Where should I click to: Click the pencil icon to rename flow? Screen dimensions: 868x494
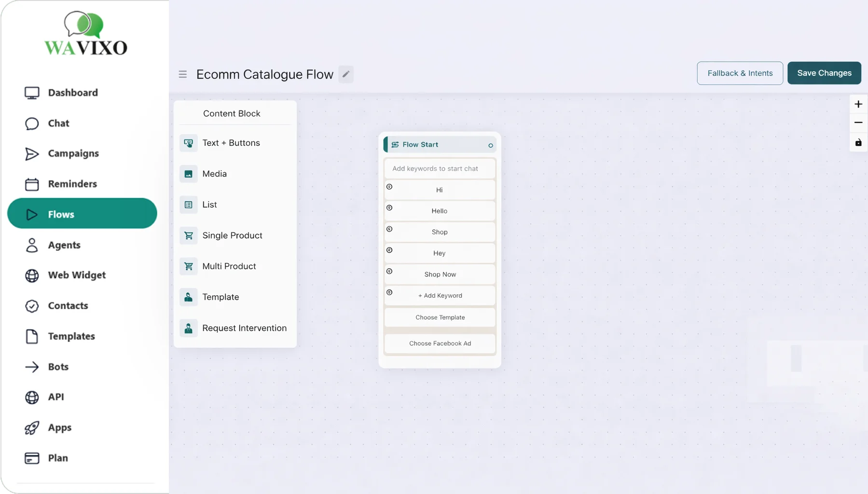click(345, 74)
